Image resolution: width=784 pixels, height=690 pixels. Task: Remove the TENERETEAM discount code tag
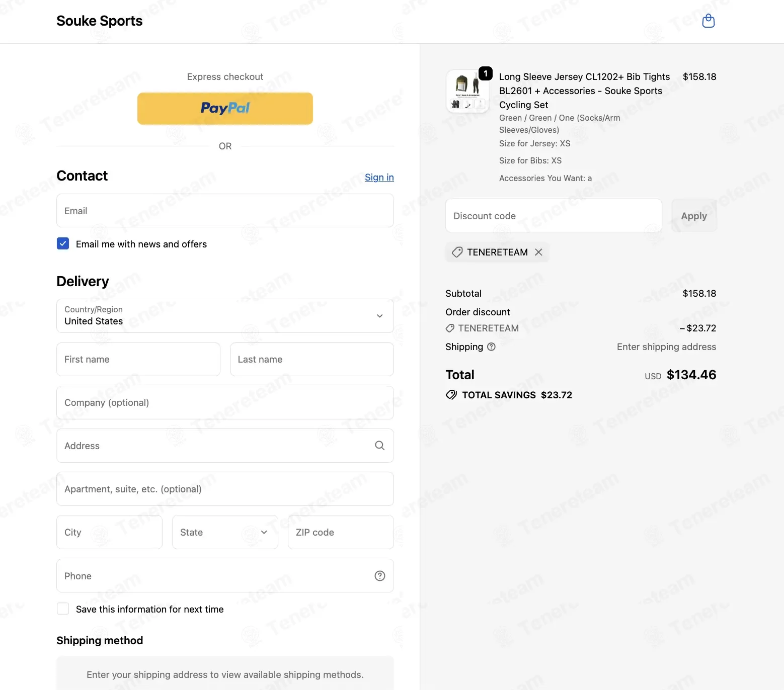pos(538,252)
